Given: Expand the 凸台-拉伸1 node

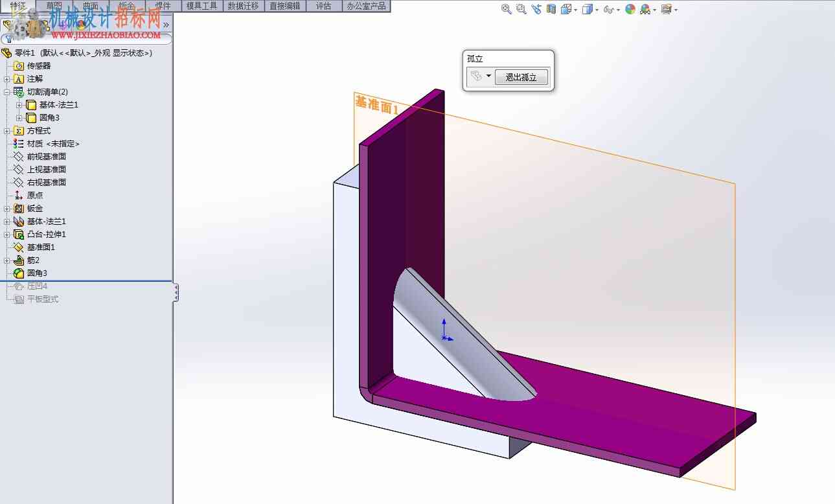Looking at the screenshot, I should (7, 235).
